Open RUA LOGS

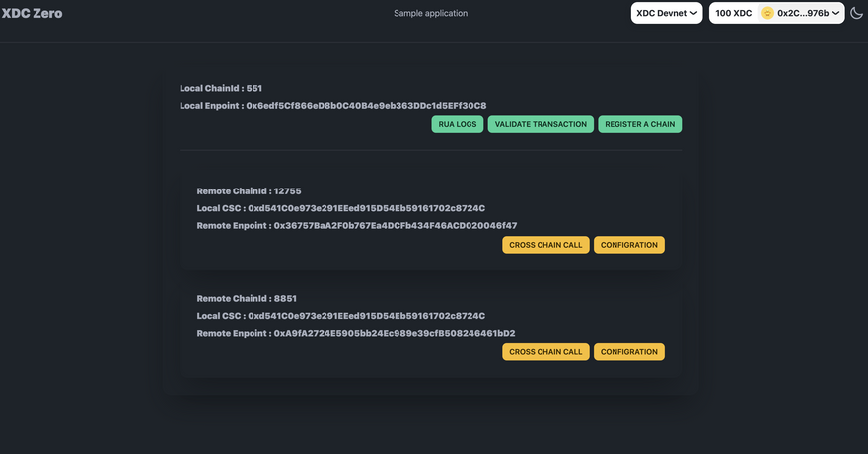(x=458, y=124)
